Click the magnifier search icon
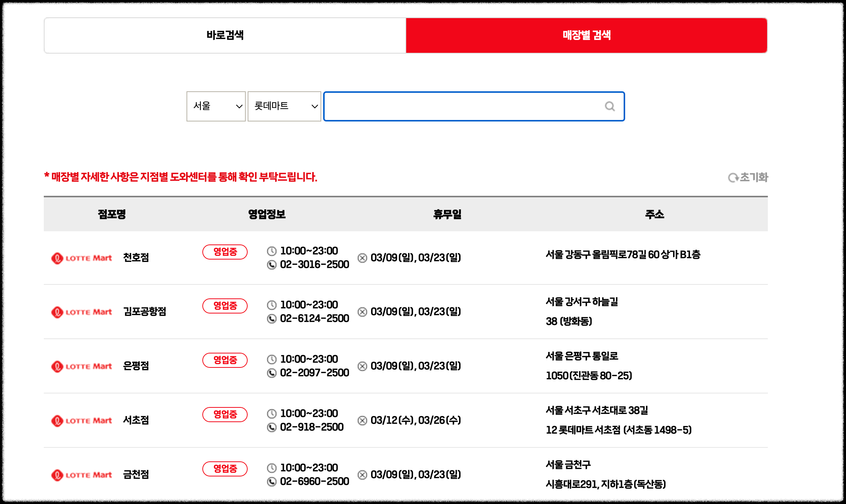846x504 pixels. pos(610,106)
